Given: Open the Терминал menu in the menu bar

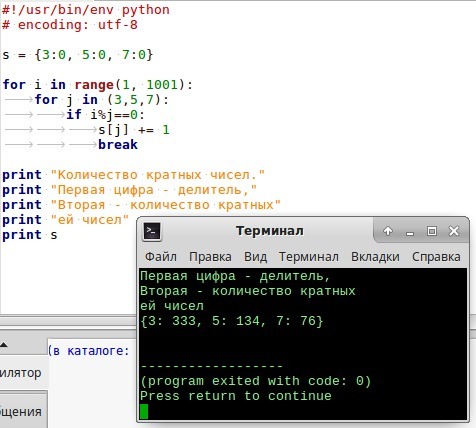Looking at the screenshot, I should click(x=309, y=257).
